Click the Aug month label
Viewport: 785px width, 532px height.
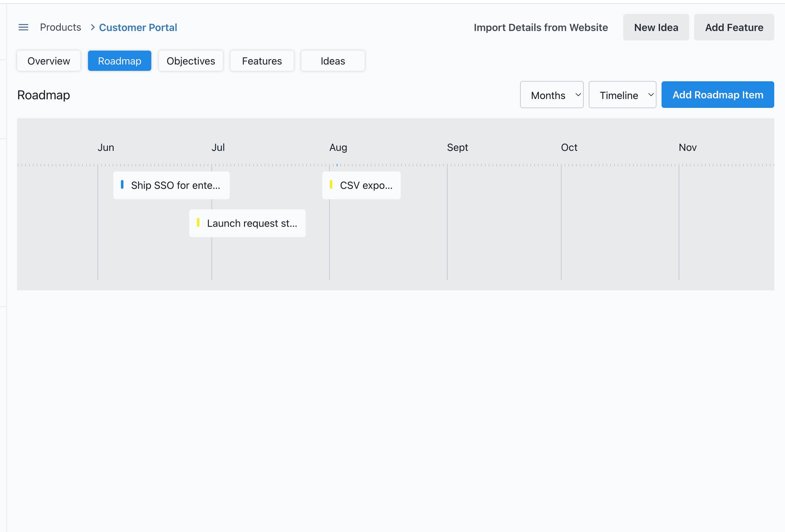338,147
